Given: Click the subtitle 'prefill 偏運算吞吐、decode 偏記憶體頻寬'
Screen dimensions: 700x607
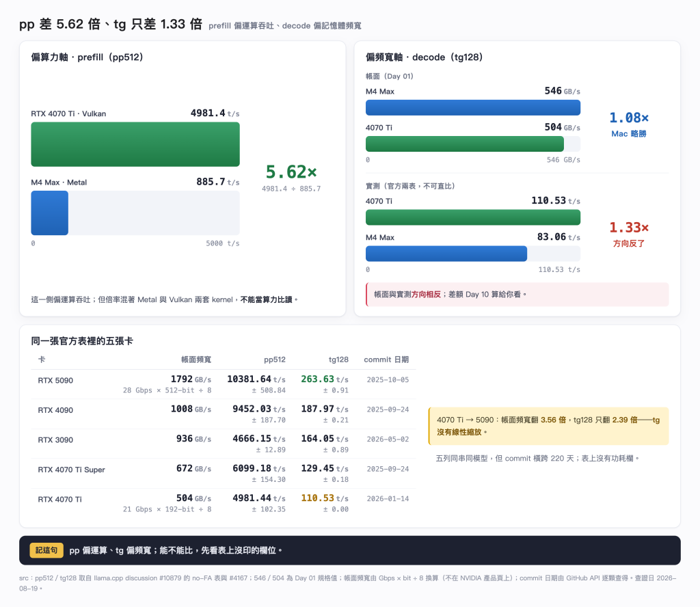Looking at the screenshot, I should pyautogui.click(x=285, y=26).
